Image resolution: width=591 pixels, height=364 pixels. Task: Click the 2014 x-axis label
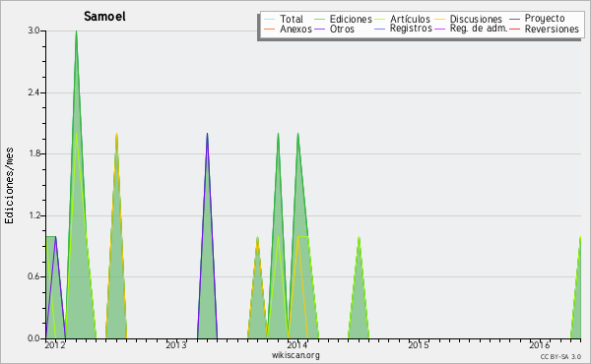pos(297,345)
